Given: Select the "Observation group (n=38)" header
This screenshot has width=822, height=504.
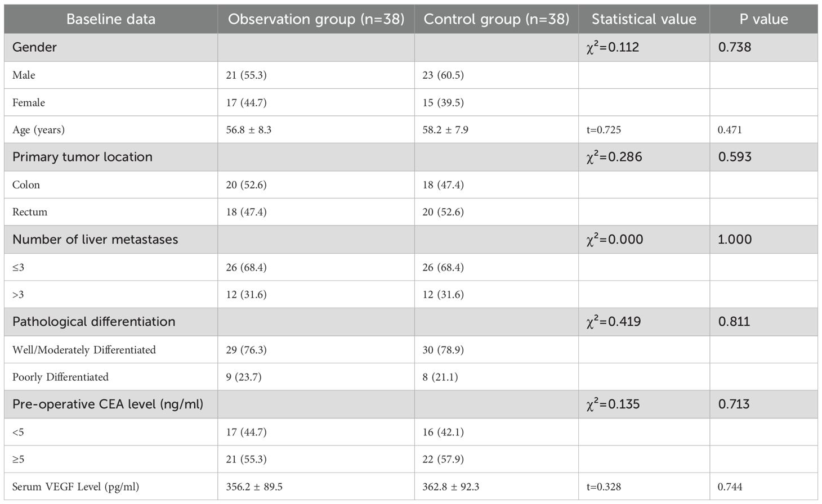Looking at the screenshot, I should (x=316, y=19).
